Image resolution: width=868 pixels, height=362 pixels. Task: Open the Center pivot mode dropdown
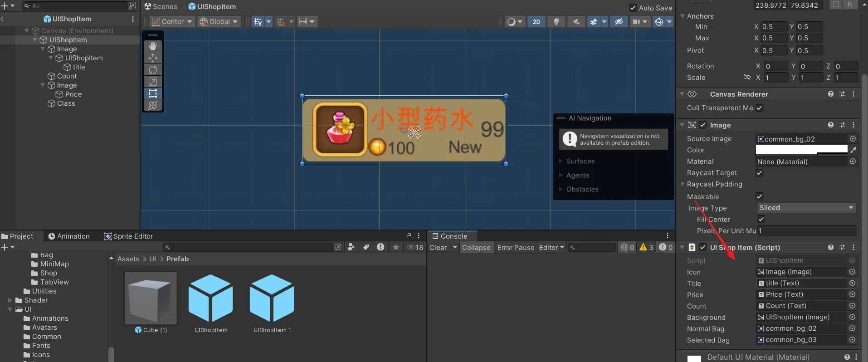(x=172, y=22)
